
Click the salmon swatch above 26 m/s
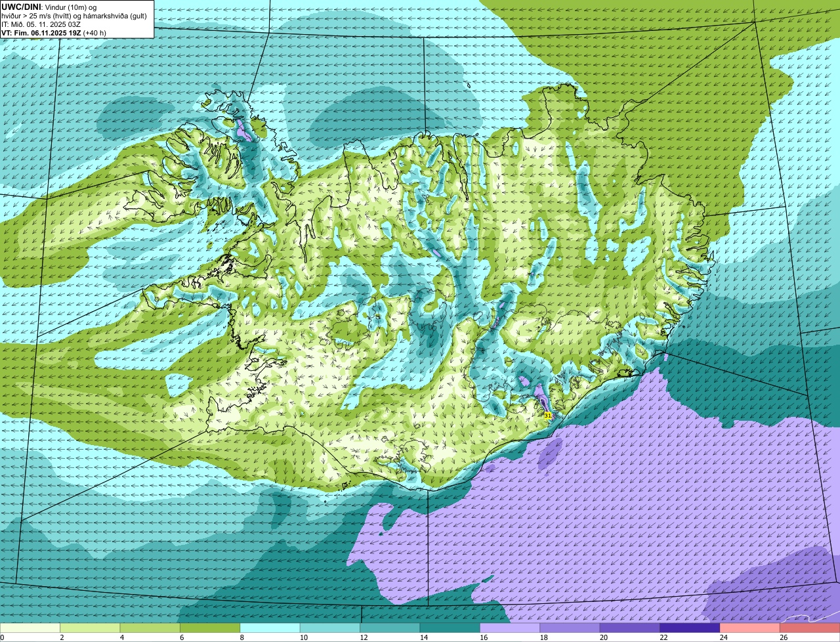click(810, 628)
